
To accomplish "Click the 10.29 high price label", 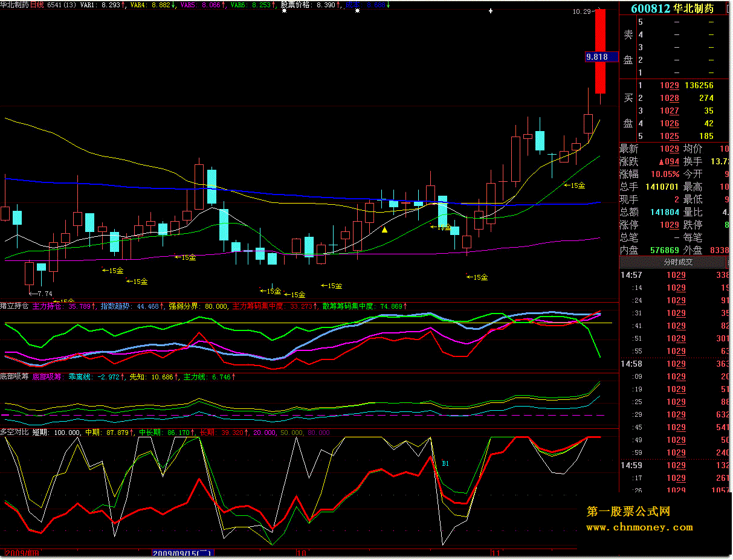I will coord(583,11).
